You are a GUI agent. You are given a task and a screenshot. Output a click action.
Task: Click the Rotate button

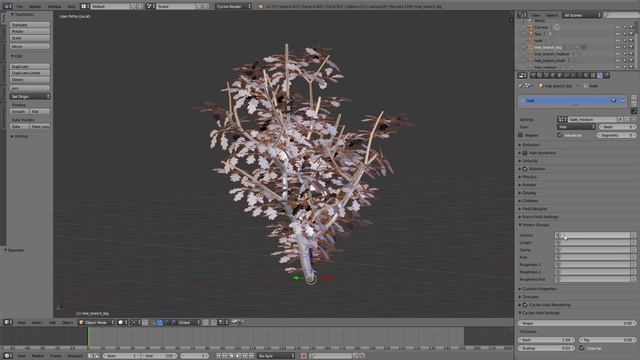(x=30, y=31)
